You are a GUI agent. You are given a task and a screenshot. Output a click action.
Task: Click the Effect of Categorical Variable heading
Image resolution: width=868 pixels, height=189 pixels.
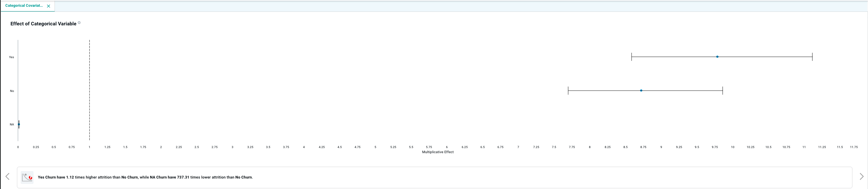[43, 24]
